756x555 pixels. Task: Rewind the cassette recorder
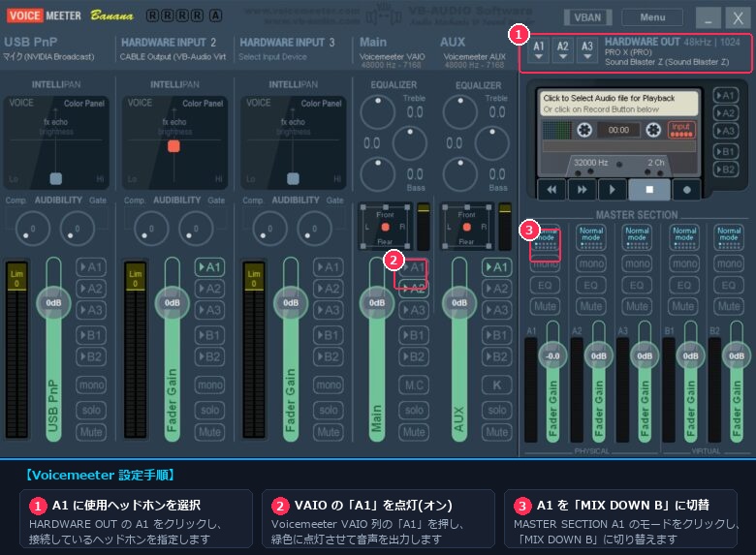click(x=551, y=190)
